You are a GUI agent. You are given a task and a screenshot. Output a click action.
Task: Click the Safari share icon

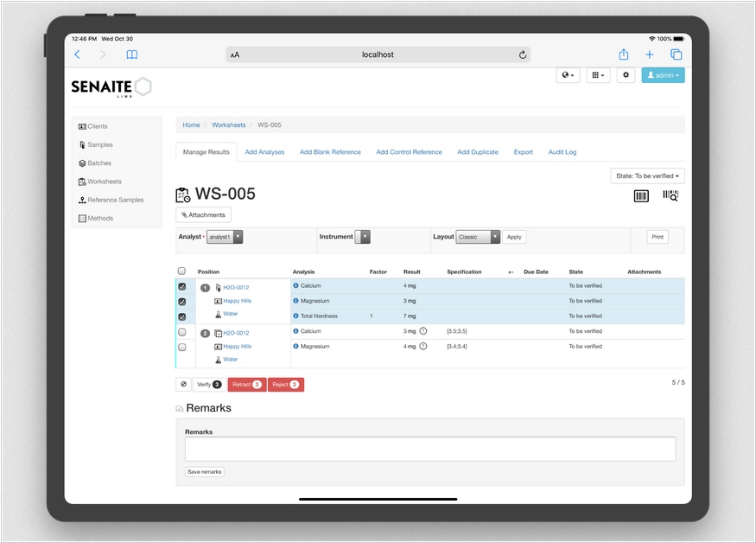click(623, 54)
